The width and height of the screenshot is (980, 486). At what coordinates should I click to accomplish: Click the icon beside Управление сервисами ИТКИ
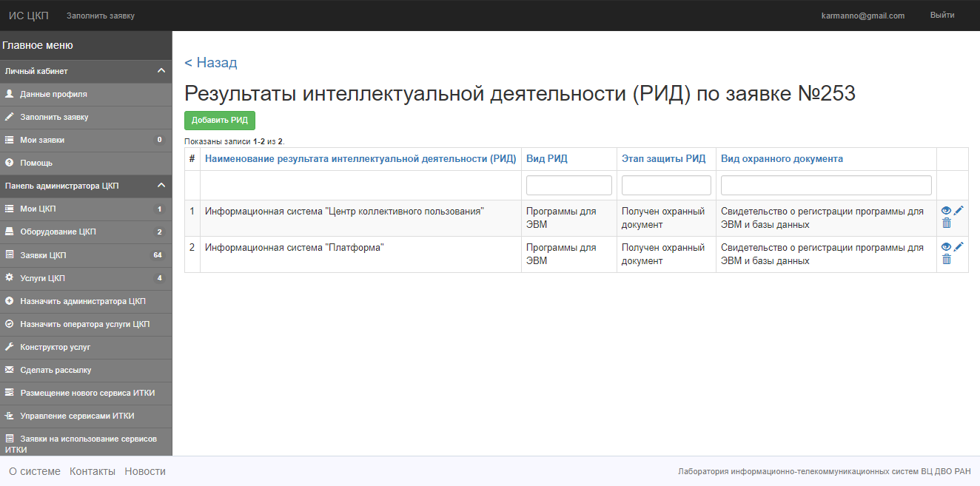[x=10, y=416]
